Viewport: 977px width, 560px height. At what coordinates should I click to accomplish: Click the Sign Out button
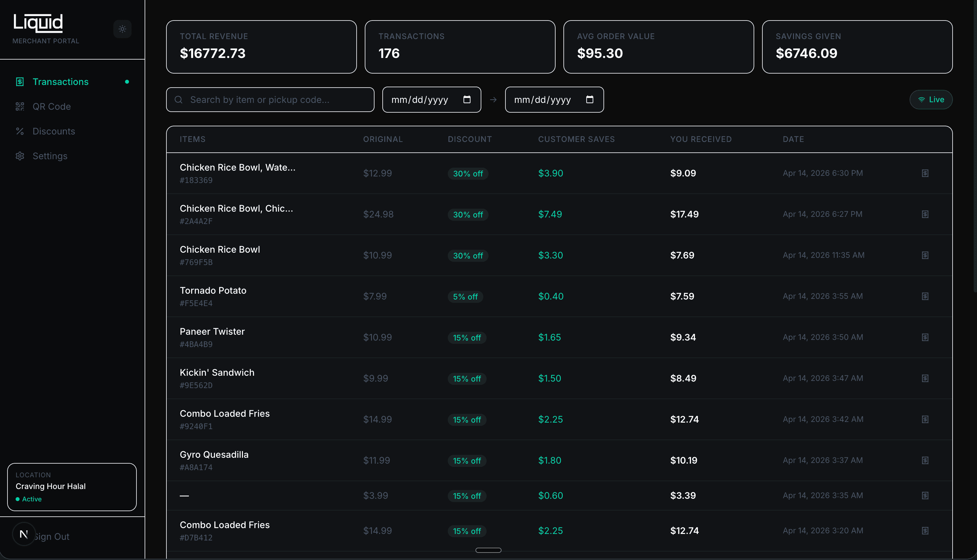tap(51, 536)
